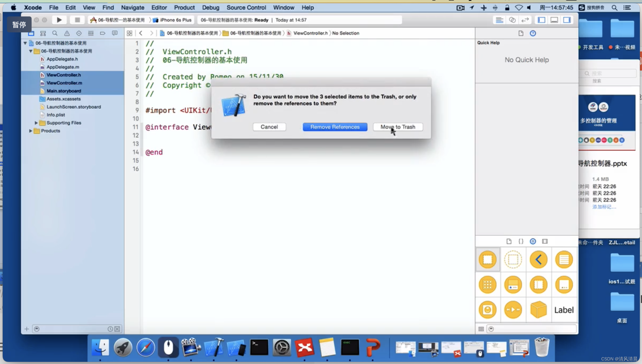Select the Back navigation icon in Object Library
This screenshot has height=364, width=642.
pyautogui.click(x=538, y=259)
